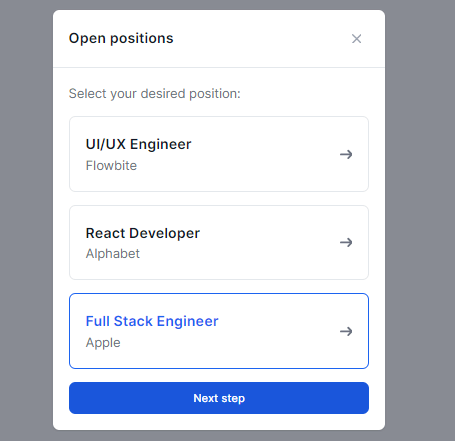The height and width of the screenshot is (441, 455).
Task: Click the arrow icon beside Full Stack Engineer
Action: pyautogui.click(x=346, y=331)
